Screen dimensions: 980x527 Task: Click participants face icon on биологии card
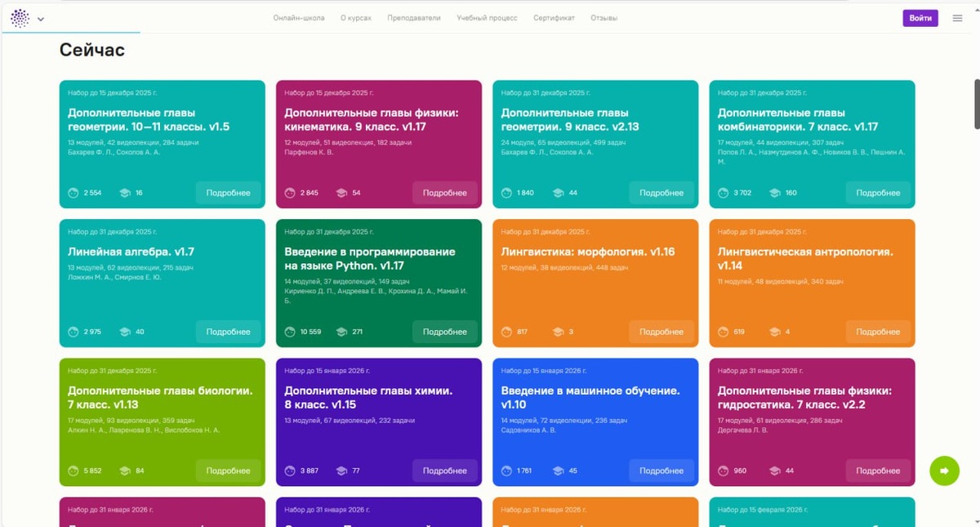(x=73, y=471)
